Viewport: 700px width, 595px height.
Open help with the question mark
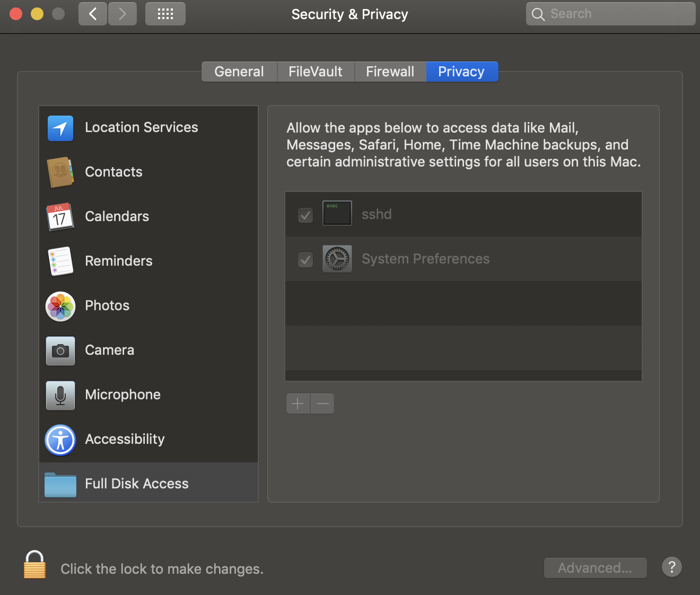coord(671,567)
